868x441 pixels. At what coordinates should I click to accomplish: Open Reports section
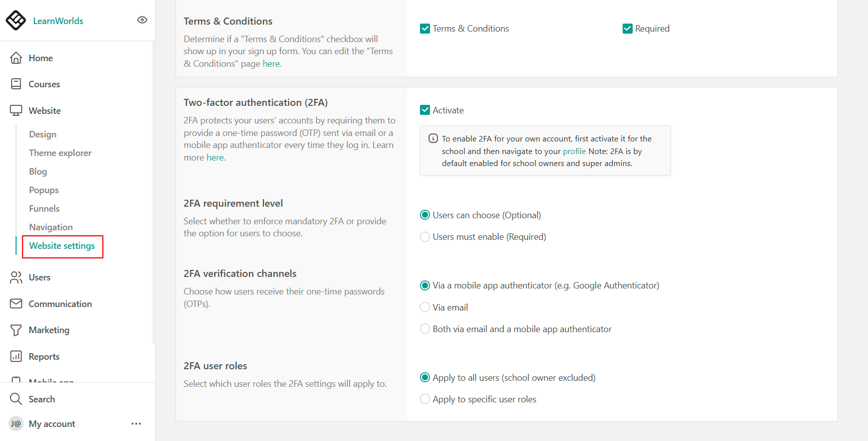44,357
